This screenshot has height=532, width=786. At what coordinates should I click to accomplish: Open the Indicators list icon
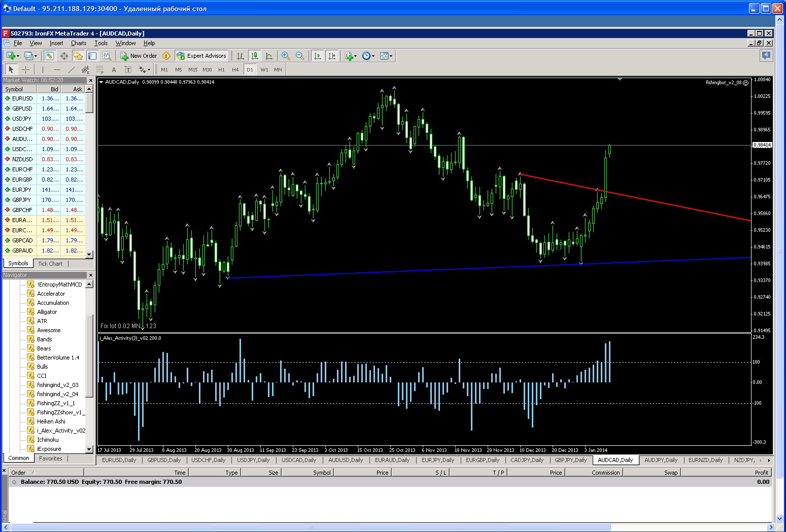[x=351, y=56]
